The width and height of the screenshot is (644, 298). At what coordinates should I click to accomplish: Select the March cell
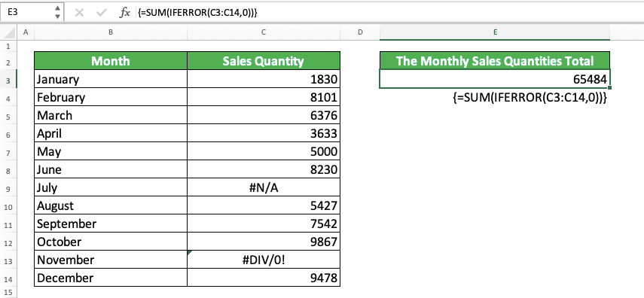coord(111,115)
